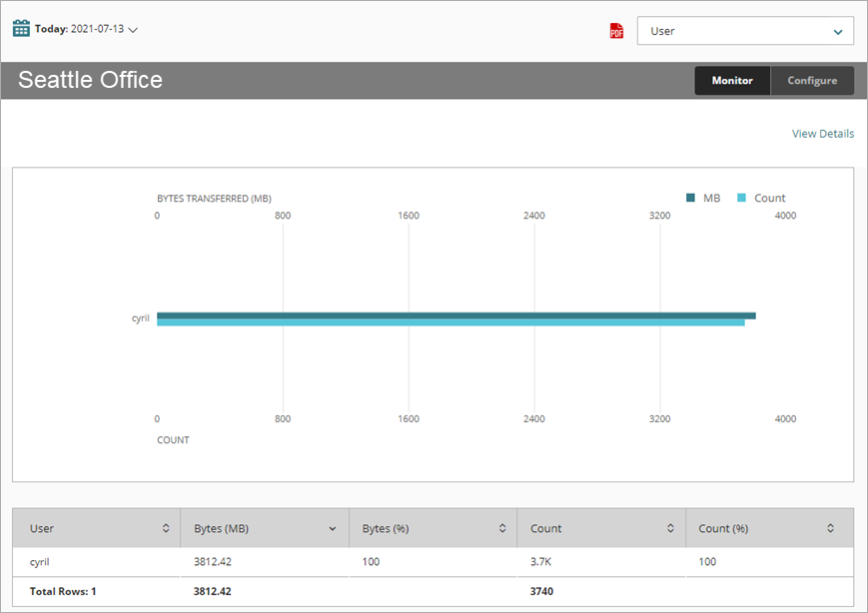
Task: Sort table by Count column arrows
Action: coord(670,528)
